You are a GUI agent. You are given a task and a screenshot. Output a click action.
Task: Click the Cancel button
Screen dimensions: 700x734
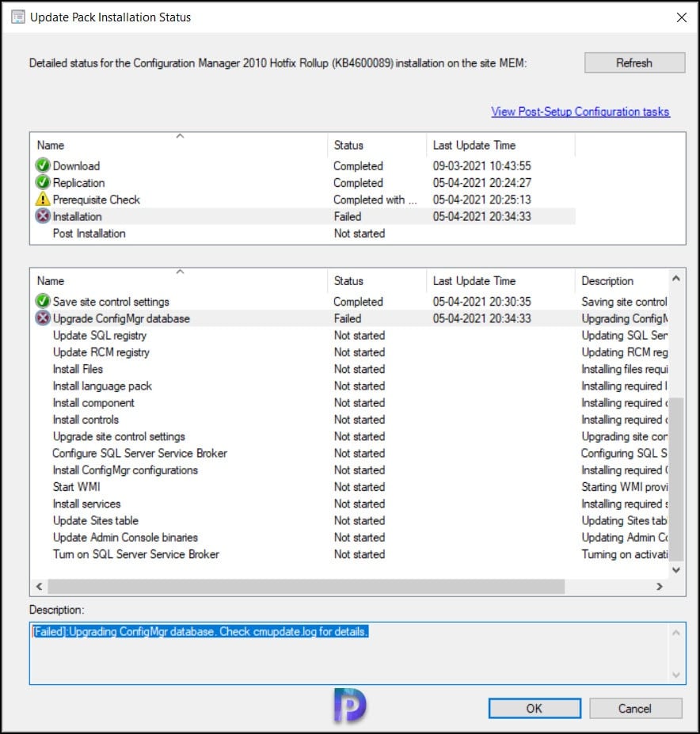coord(635,708)
